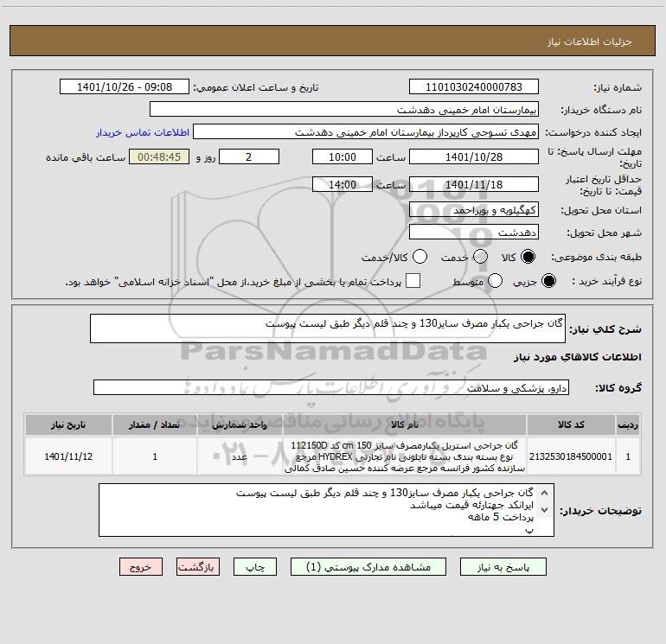Screen dimensions: 666x644
Task: Open اطلاعات تماس خریدار link
Action: point(143,132)
